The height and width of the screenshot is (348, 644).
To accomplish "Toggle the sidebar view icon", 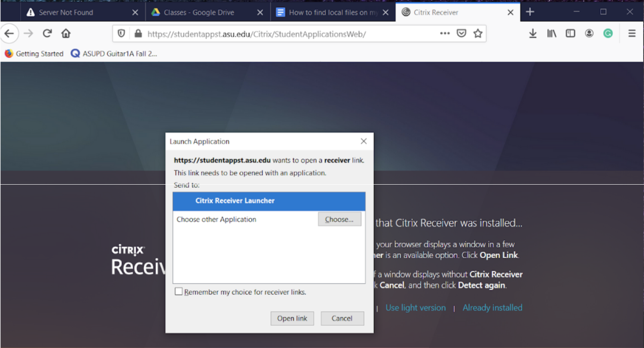I will (x=570, y=33).
